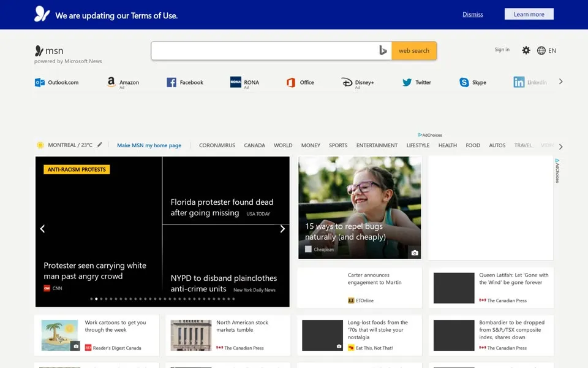Open the SPORTS section
The image size is (588, 368).
coord(338,145)
